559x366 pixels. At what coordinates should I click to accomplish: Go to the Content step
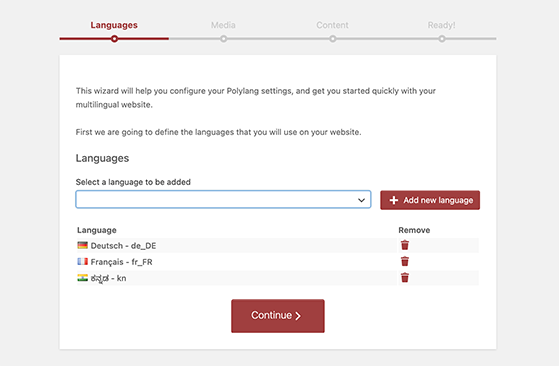point(332,25)
